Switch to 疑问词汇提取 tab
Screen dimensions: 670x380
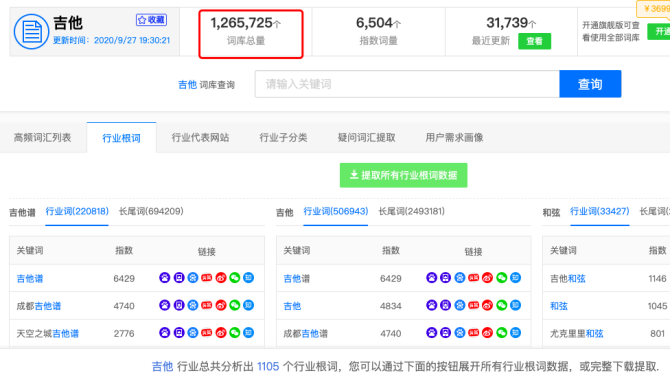click(367, 138)
